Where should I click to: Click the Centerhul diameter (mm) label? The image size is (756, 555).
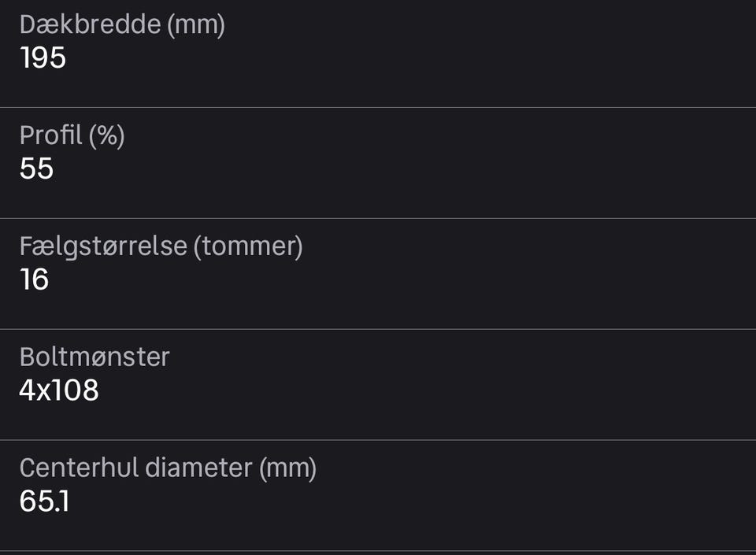pyautogui.click(x=168, y=468)
